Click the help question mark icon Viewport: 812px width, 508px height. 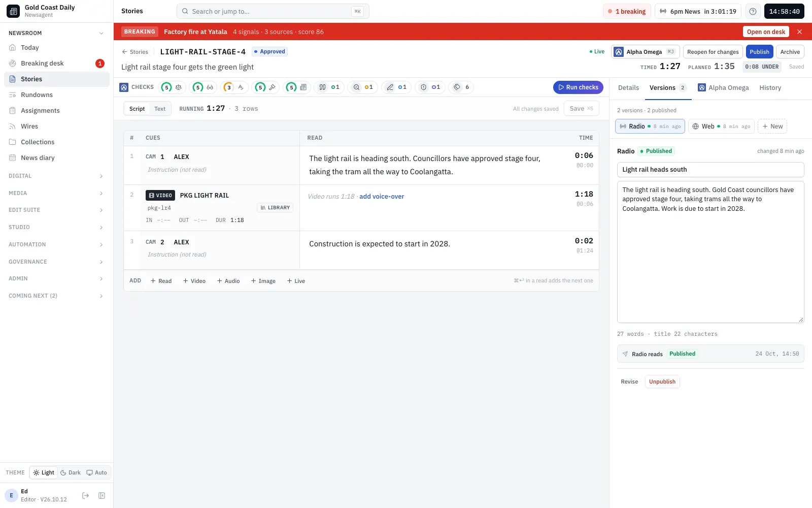[753, 11]
